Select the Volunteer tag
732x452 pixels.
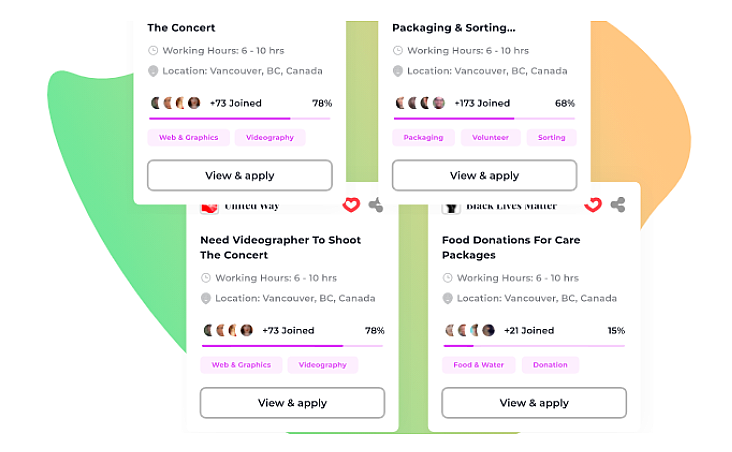pyautogui.click(x=490, y=137)
